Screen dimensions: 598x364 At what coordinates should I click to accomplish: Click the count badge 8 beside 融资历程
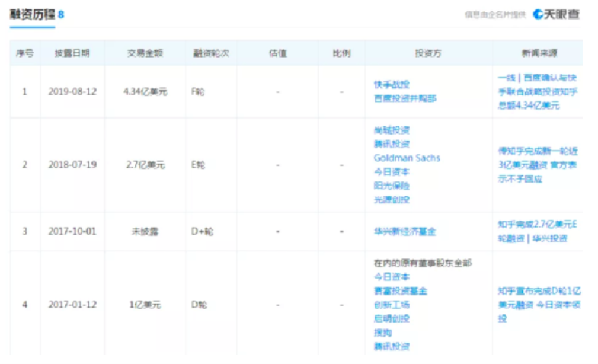tap(61, 15)
